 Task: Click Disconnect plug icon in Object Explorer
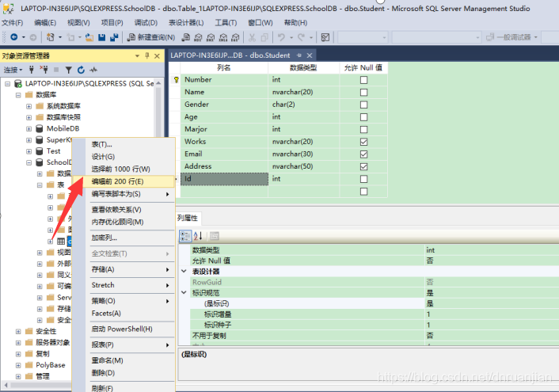[44, 70]
